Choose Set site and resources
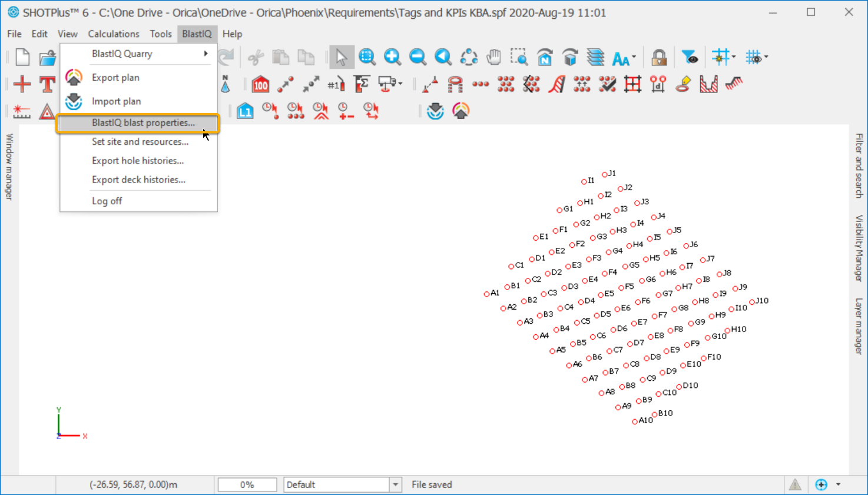 (x=139, y=141)
